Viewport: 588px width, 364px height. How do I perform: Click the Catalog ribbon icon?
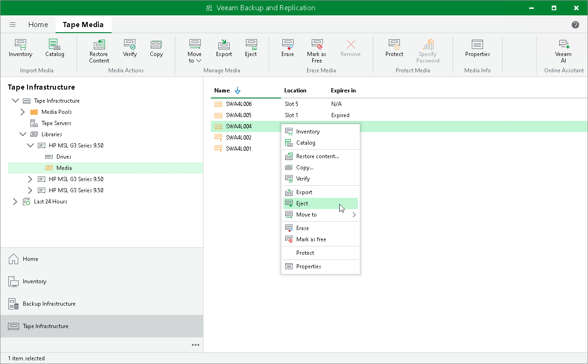click(55, 49)
